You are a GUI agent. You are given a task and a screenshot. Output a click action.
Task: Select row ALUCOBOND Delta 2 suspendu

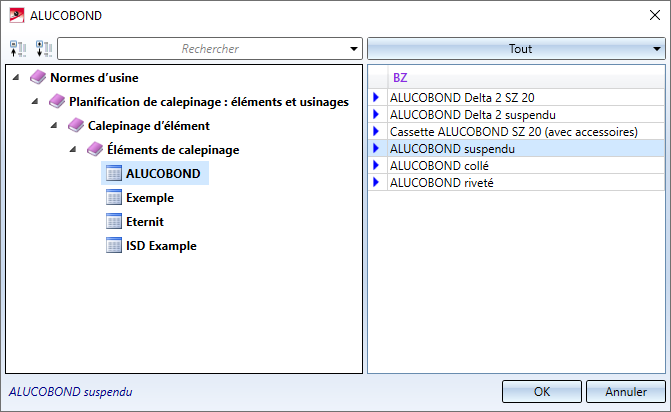click(526, 115)
